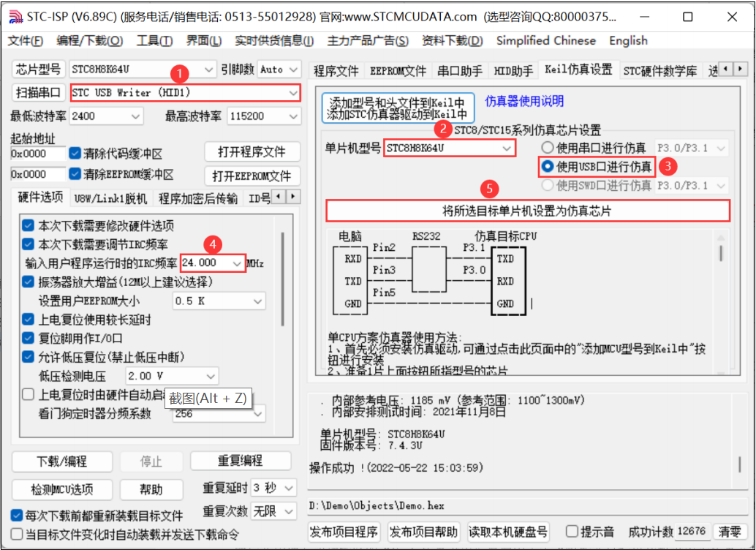Expand the 引脚数 Auto dropdown
The image size is (756, 550).
tap(293, 69)
